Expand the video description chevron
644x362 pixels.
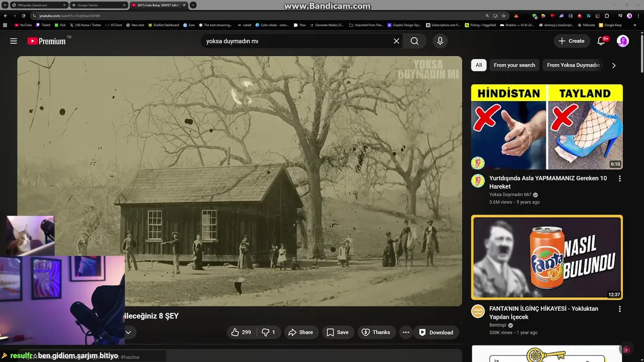tap(128, 332)
